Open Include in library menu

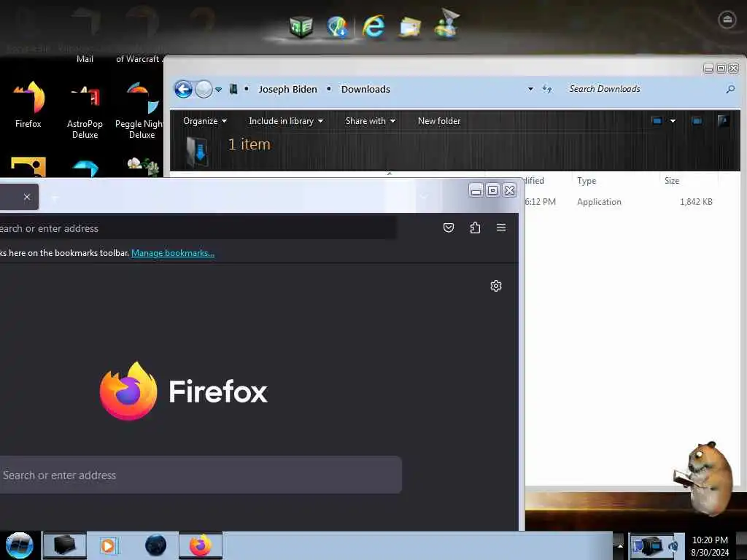pos(286,121)
